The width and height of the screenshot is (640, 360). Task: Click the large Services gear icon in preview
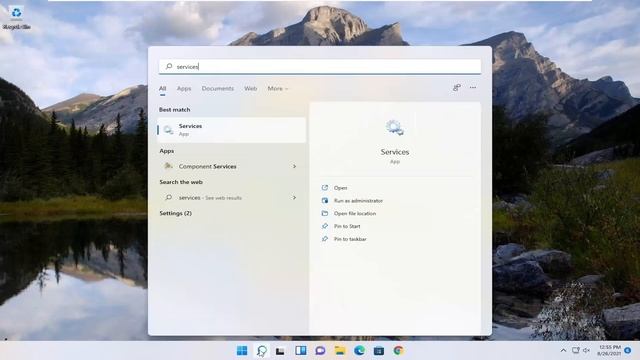pos(395,128)
